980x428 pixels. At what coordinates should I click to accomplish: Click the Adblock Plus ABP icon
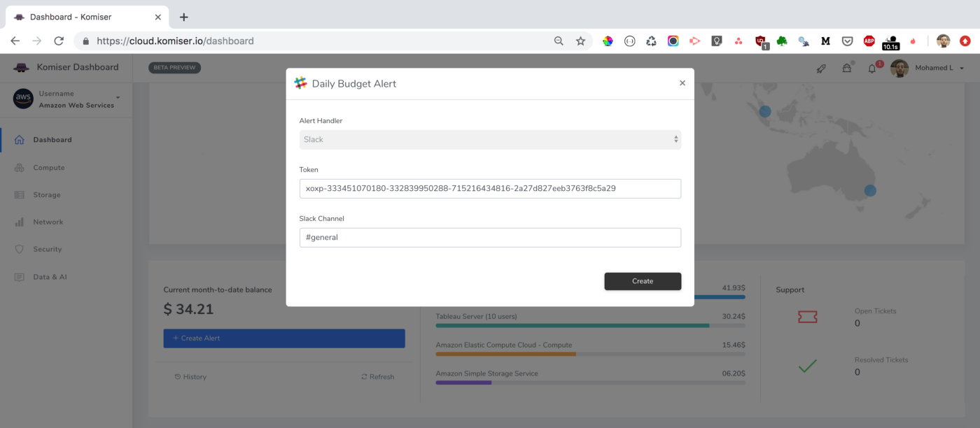tap(869, 41)
